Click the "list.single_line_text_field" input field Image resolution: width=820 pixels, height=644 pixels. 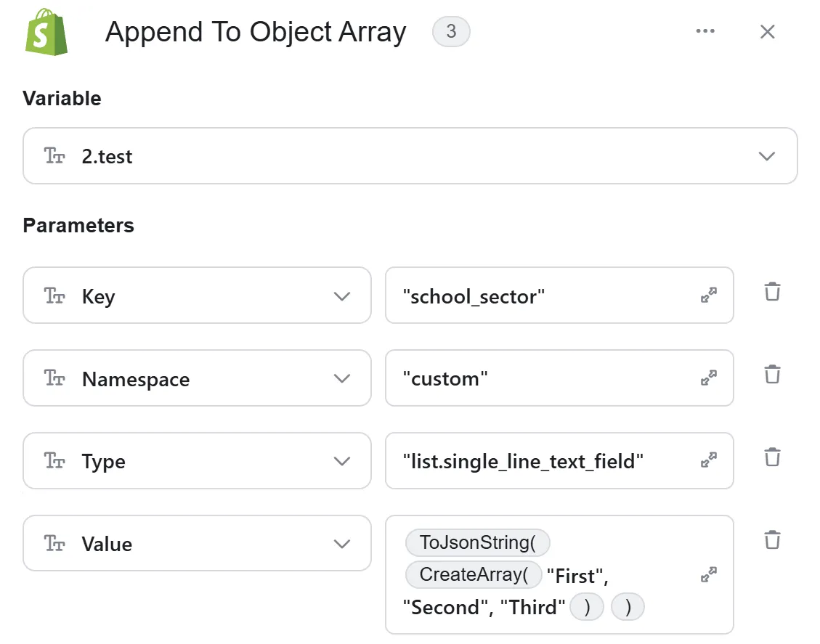click(x=559, y=460)
